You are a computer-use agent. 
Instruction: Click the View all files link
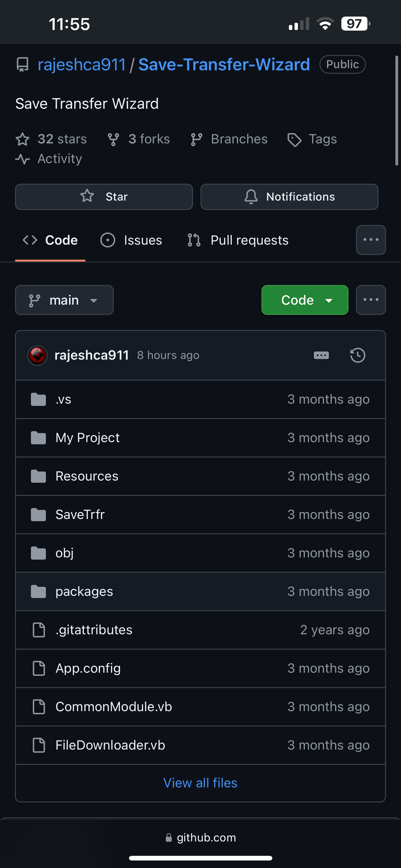(200, 783)
